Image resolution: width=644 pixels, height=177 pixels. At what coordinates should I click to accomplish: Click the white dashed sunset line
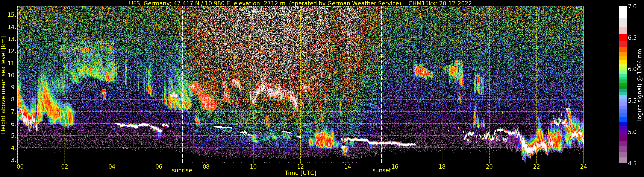point(382,85)
